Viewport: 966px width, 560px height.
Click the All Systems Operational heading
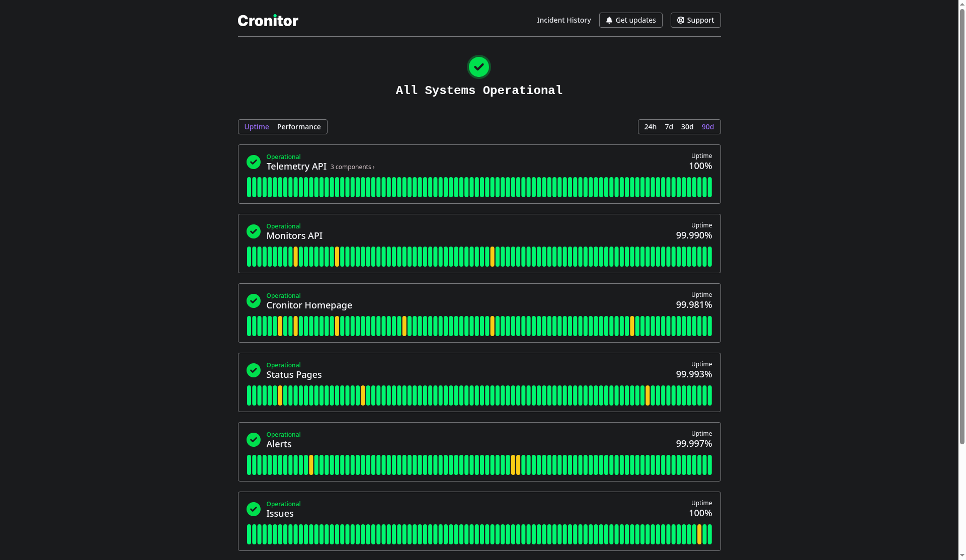[479, 91]
